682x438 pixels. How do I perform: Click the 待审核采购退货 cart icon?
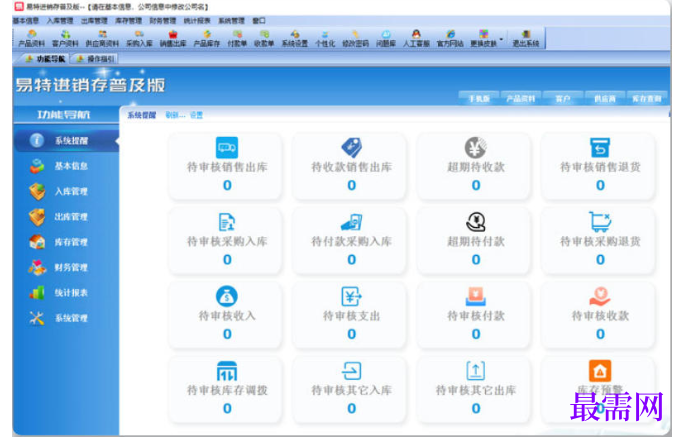(600, 222)
